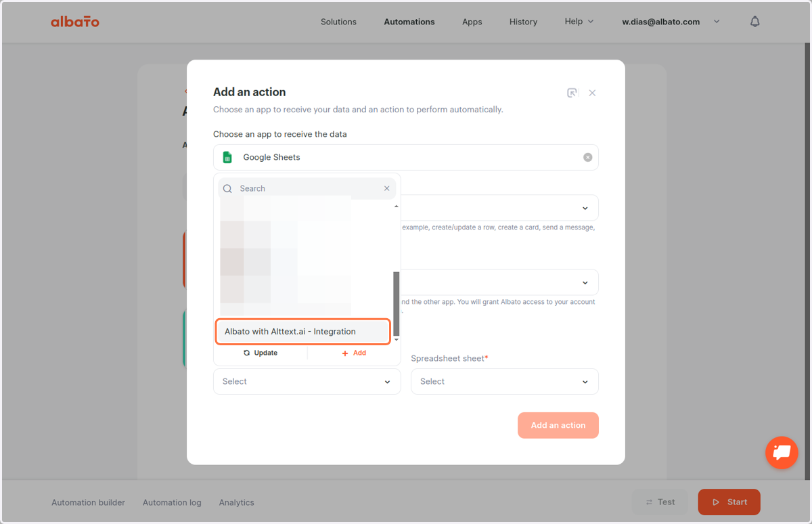Click the Google Sheets app icon

(228, 157)
